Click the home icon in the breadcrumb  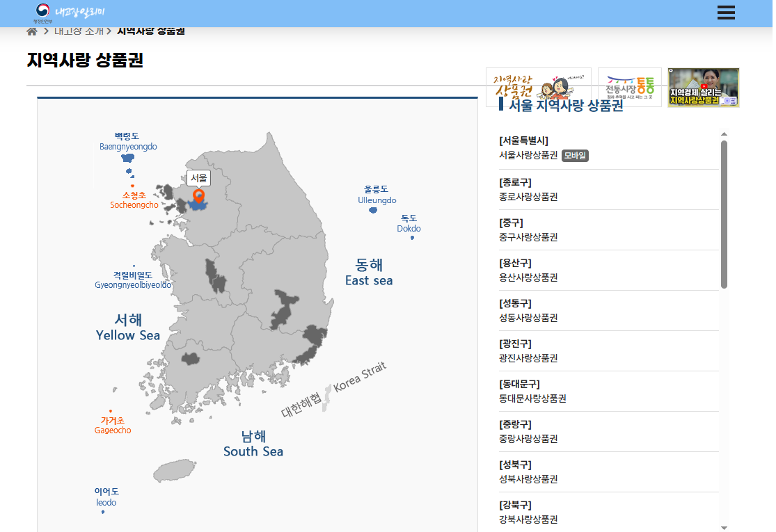click(x=31, y=31)
